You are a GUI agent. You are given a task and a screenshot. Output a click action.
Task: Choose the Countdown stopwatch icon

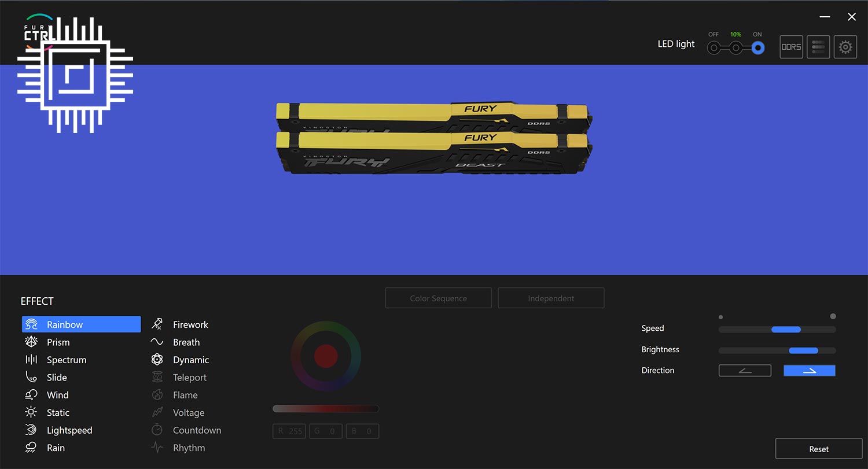tap(157, 430)
